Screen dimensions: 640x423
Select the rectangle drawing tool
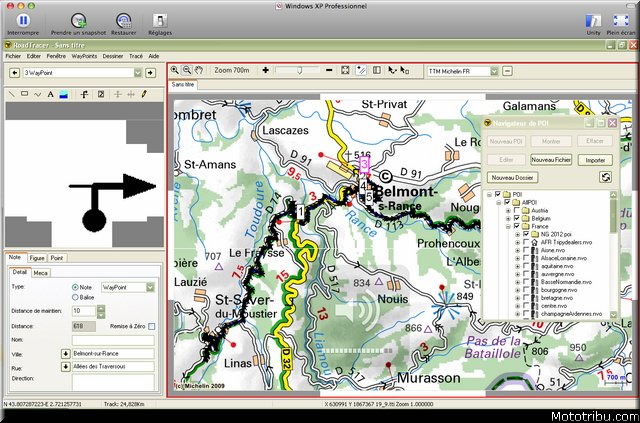(24, 94)
